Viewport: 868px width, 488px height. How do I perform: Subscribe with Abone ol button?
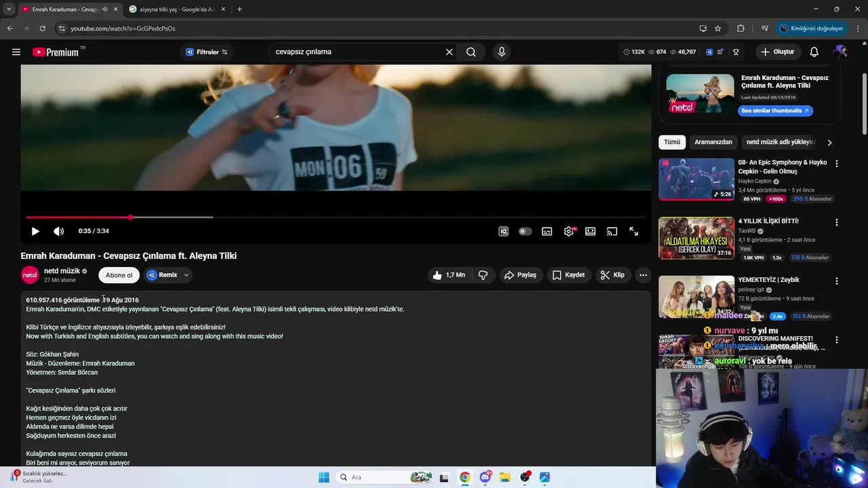[x=119, y=275]
